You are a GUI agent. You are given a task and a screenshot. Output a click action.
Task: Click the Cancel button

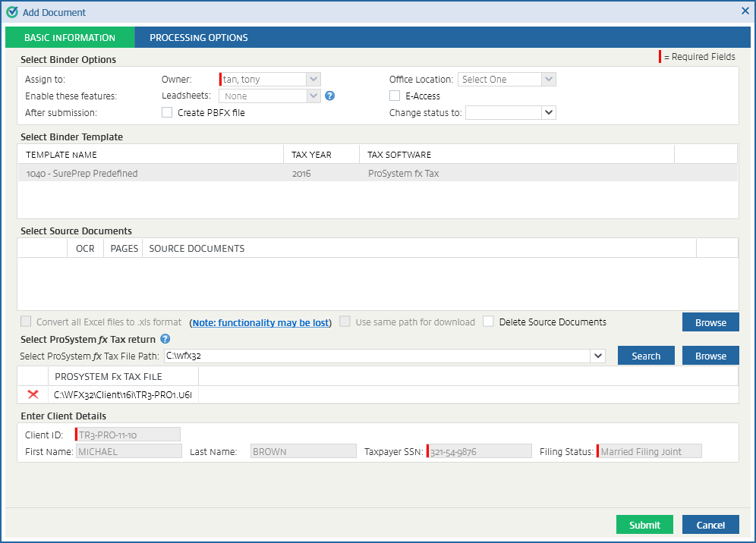(x=710, y=525)
